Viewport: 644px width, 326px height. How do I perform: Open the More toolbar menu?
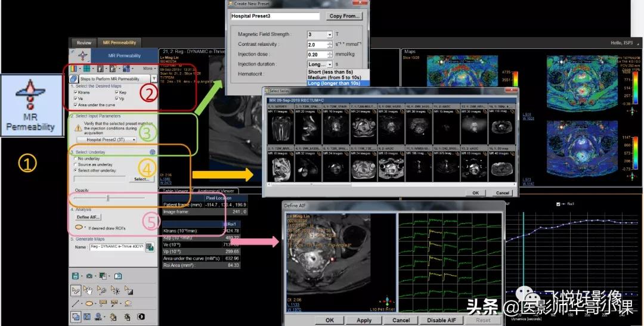(149, 69)
